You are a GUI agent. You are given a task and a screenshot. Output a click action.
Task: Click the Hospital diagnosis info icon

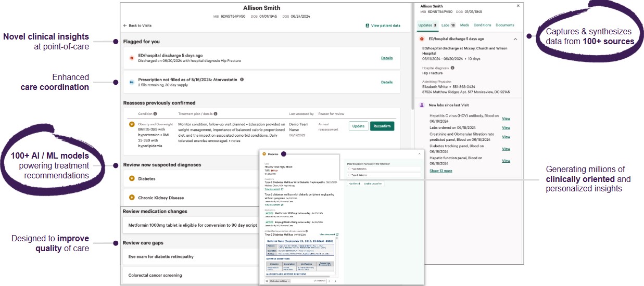pos(451,68)
